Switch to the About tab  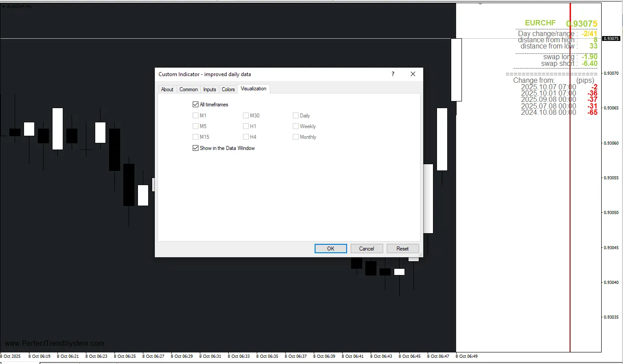point(167,89)
